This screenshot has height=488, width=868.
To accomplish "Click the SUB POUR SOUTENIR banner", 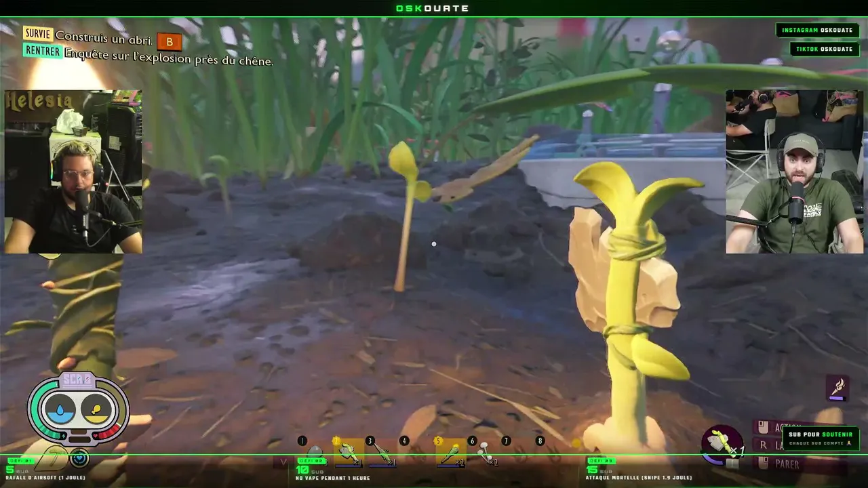I will tap(821, 438).
